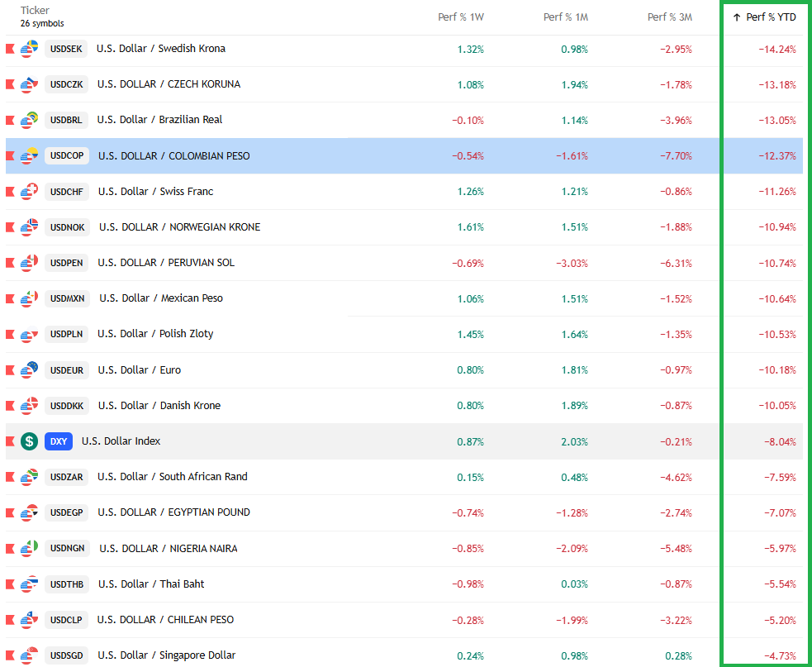Click the 0.28% 3M value for USDSGD

tap(678, 656)
